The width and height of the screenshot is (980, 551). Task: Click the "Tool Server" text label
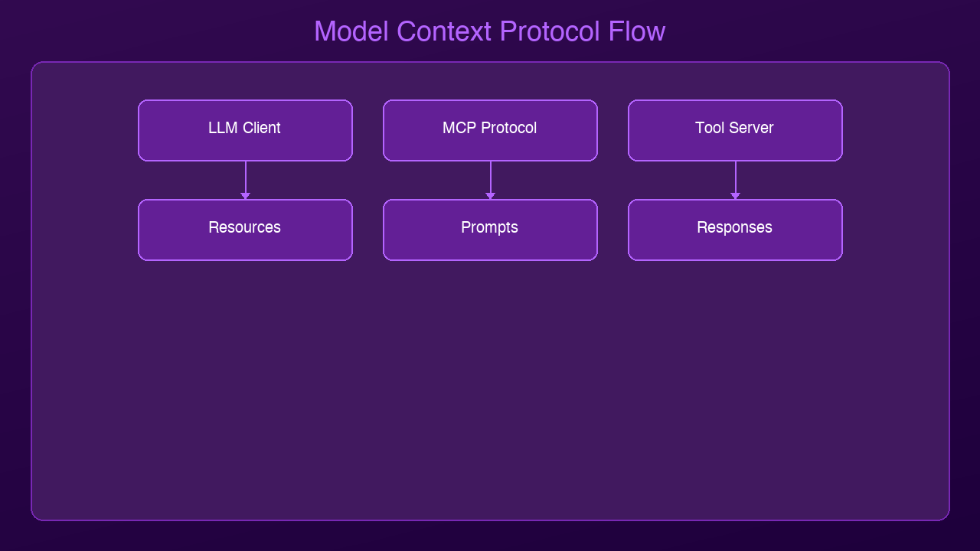pos(734,128)
